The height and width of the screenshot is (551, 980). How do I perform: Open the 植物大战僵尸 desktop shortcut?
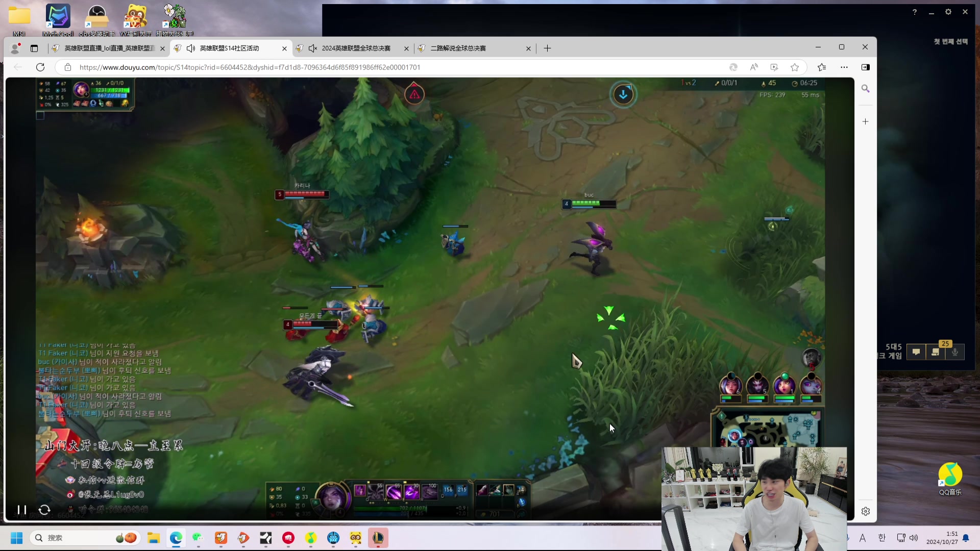tap(175, 20)
